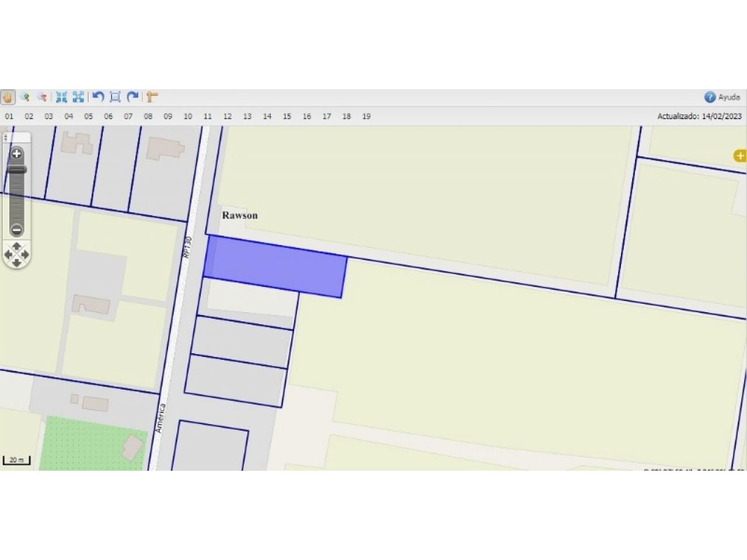Pan map left with arrow
The image size is (747, 560).
(8, 255)
